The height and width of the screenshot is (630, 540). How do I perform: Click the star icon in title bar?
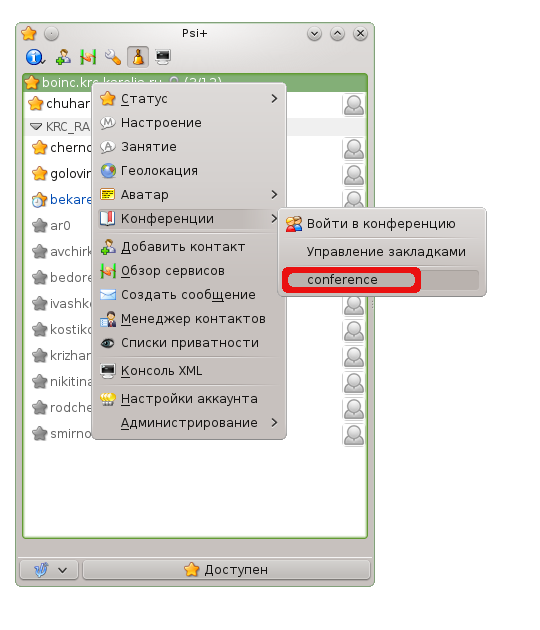pos(29,33)
